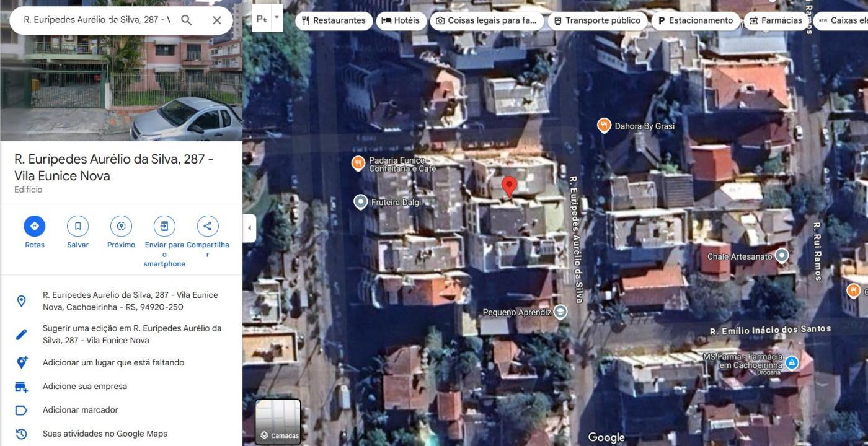Click the red location pin marker

(509, 186)
